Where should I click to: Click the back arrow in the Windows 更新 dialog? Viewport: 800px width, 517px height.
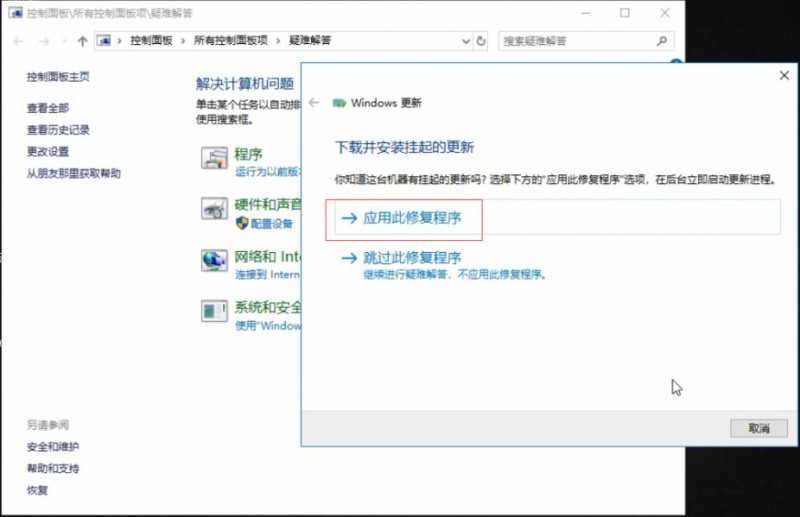click(x=314, y=103)
